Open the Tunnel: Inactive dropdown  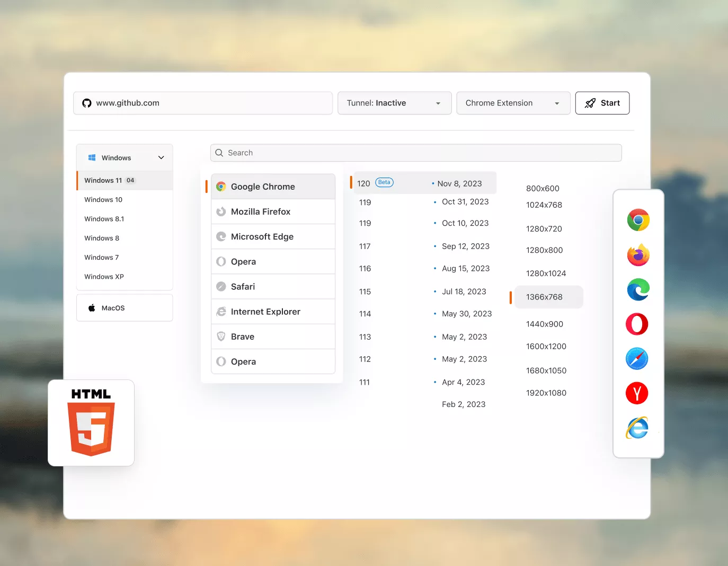[x=395, y=103]
